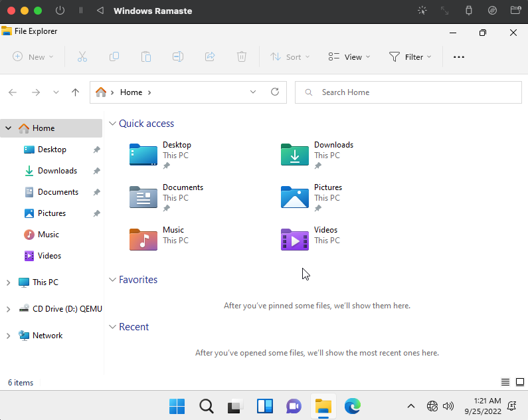Open the Filter dropdown
Screen dimensions: 528x420
point(410,57)
